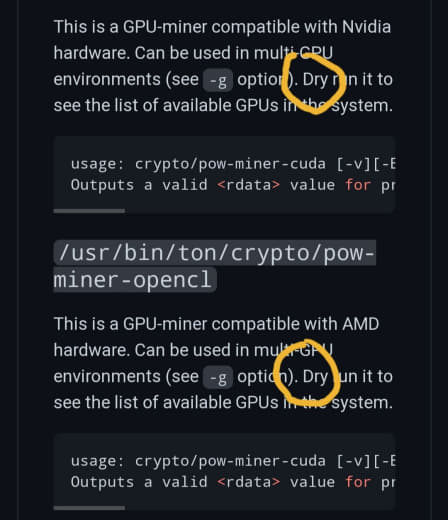The height and width of the screenshot is (520, 448).
Task: Click 'system.' ending the AMD paragraph
Action: tap(362, 403)
